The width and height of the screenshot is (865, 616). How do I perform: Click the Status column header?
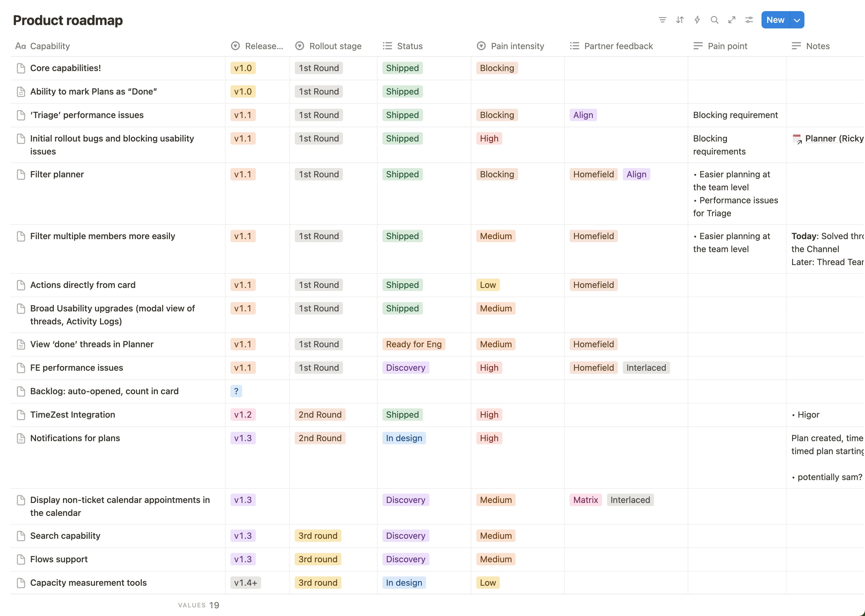(409, 46)
